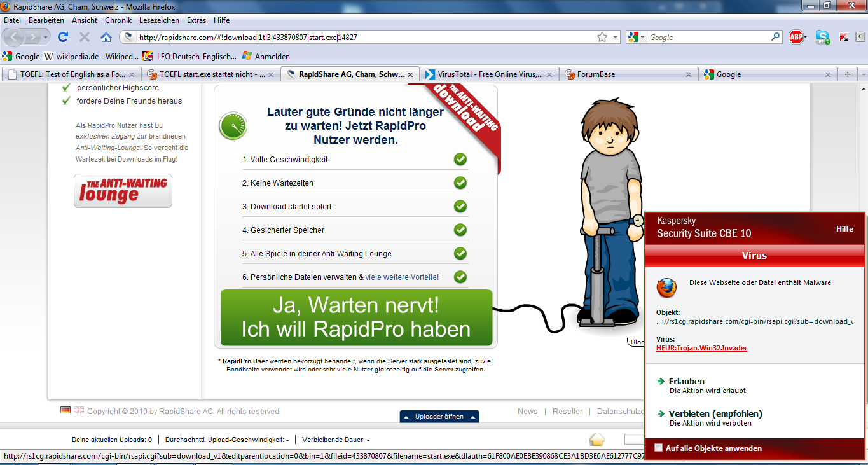
Task: Close the VirusTotal tab
Action: coord(549,74)
